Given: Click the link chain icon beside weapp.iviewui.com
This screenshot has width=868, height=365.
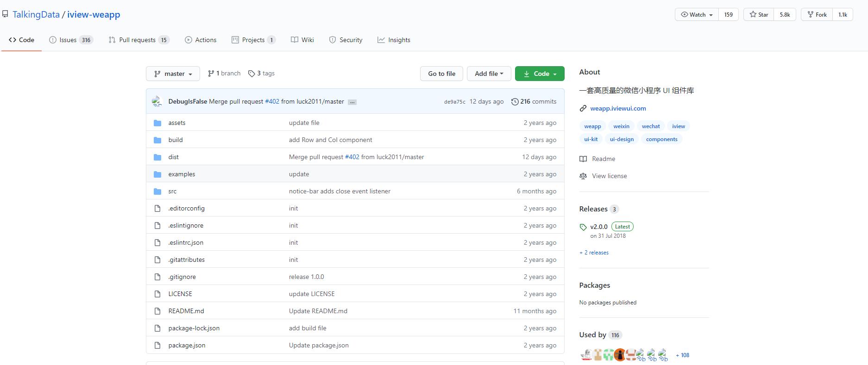Looking at the screenshot, I should pos(583,108).
